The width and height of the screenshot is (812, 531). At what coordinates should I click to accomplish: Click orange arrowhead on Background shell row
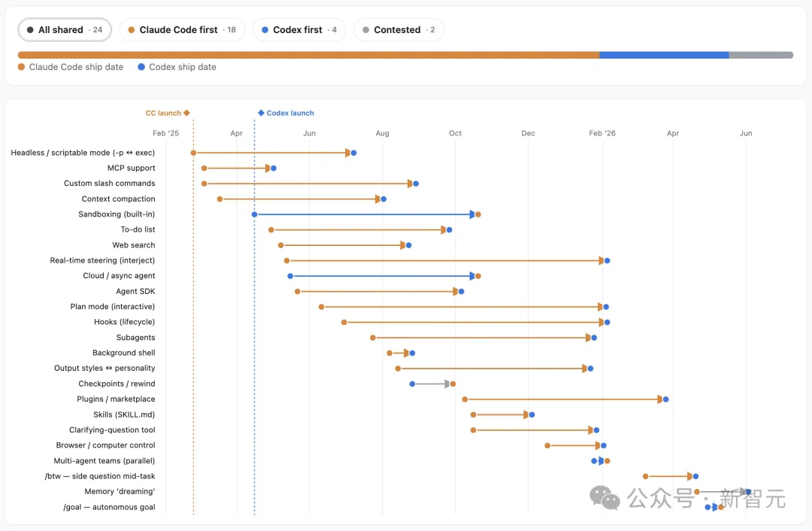(x=407, y=353)
